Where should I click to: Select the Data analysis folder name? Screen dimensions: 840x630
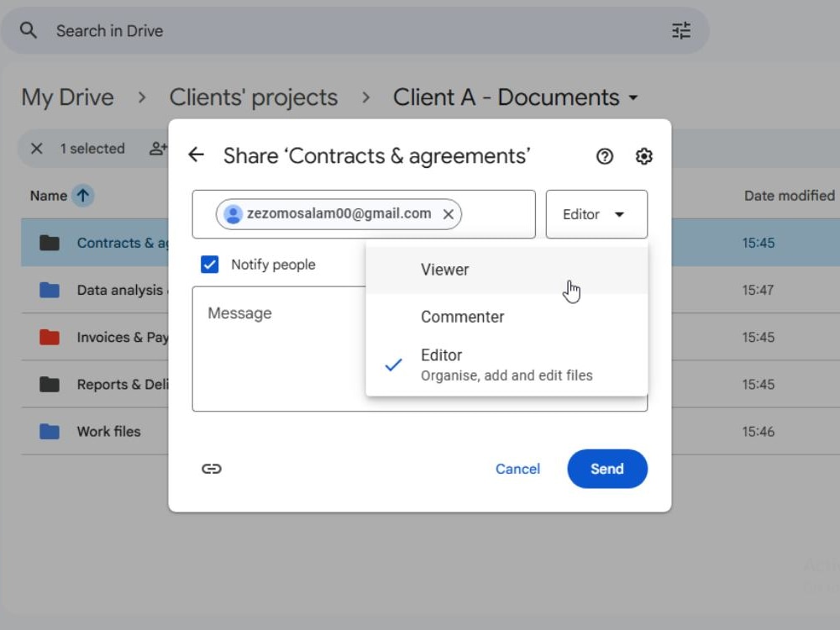pos(122,290)
